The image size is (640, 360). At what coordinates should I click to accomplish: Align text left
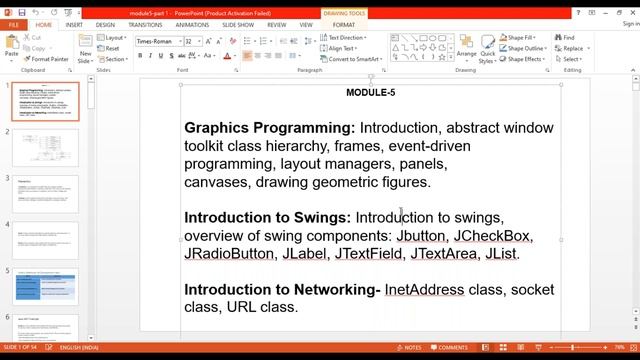pyautogui.click(x=247, y=56)
